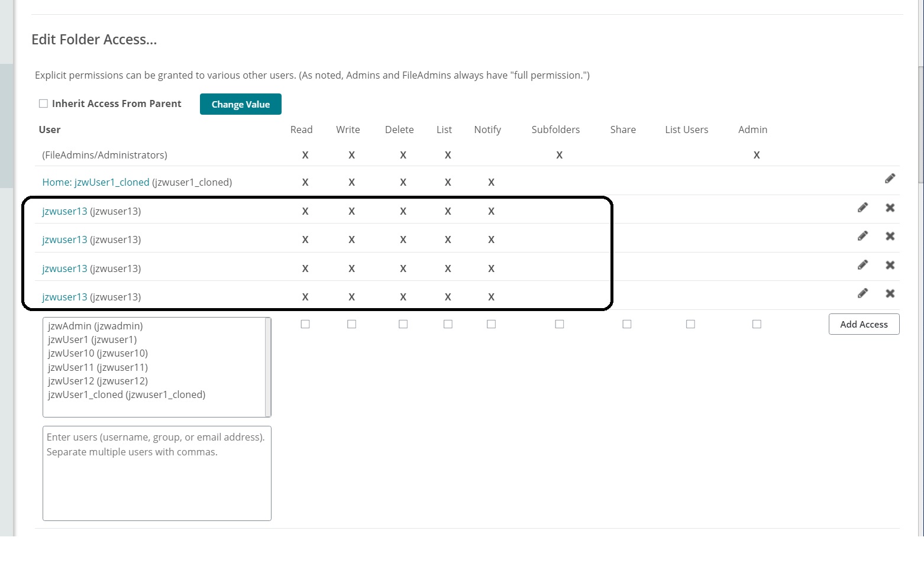Choose jzwUser11 (jzwuser11) from the list
Screen dimensions: 924x576
98,367
